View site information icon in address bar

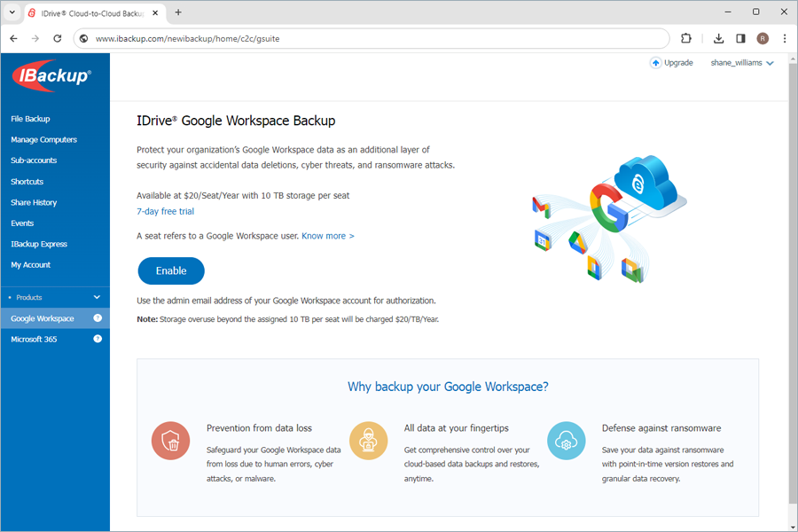click(84, 38)
